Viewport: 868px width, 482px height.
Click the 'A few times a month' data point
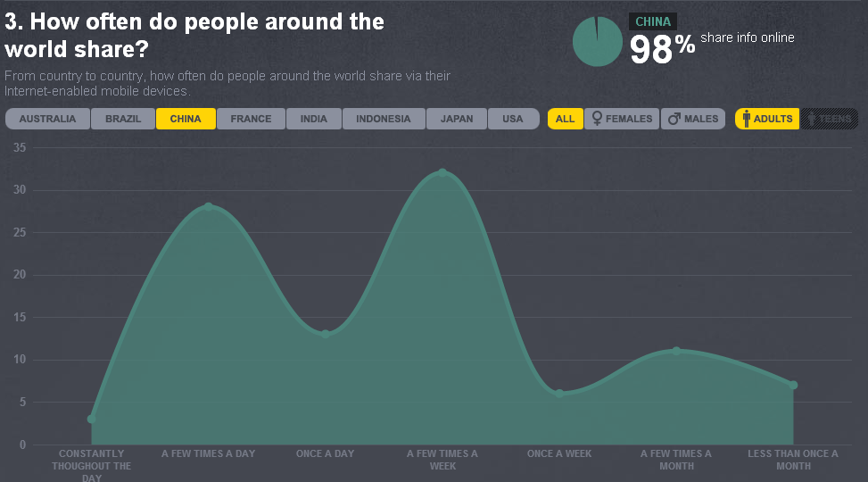coord(676,351)
